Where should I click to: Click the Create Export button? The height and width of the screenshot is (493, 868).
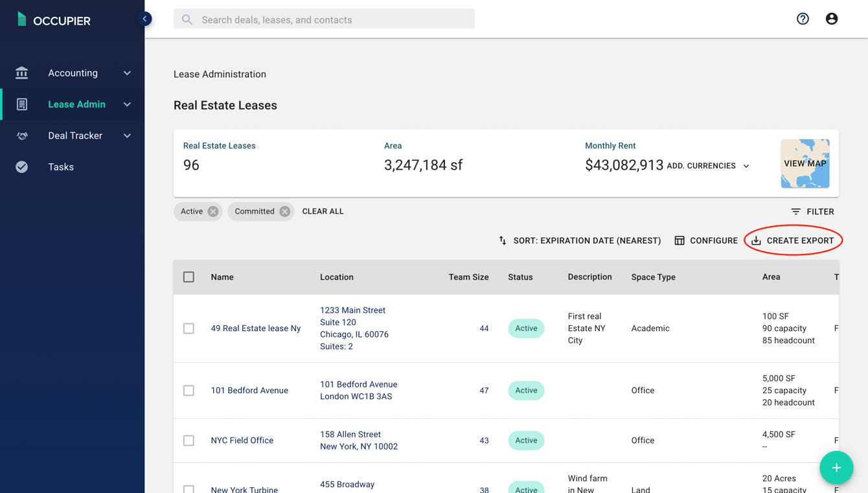point(793,240)
